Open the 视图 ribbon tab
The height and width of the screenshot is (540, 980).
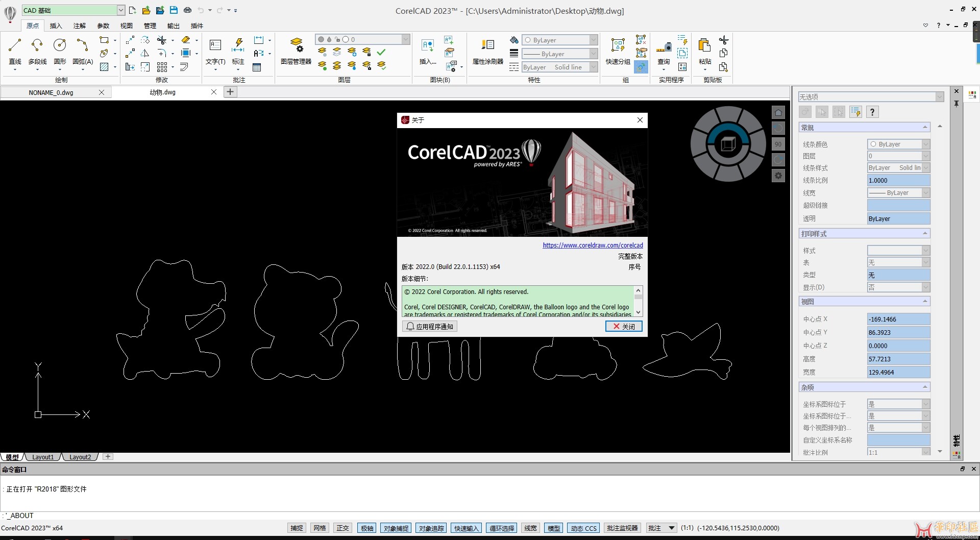point(126,26)
